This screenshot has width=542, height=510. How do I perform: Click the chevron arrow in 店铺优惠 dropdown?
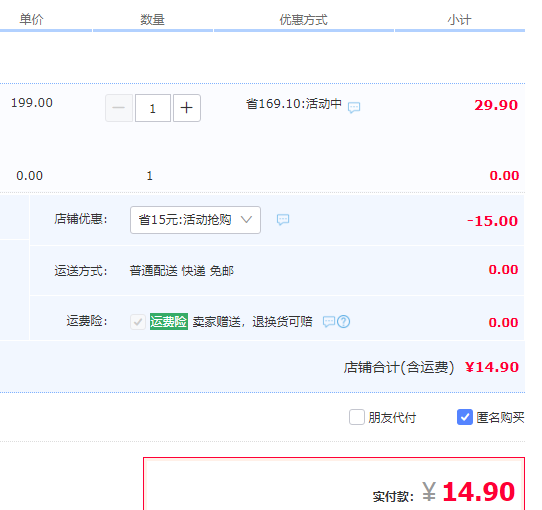(246, 220)
